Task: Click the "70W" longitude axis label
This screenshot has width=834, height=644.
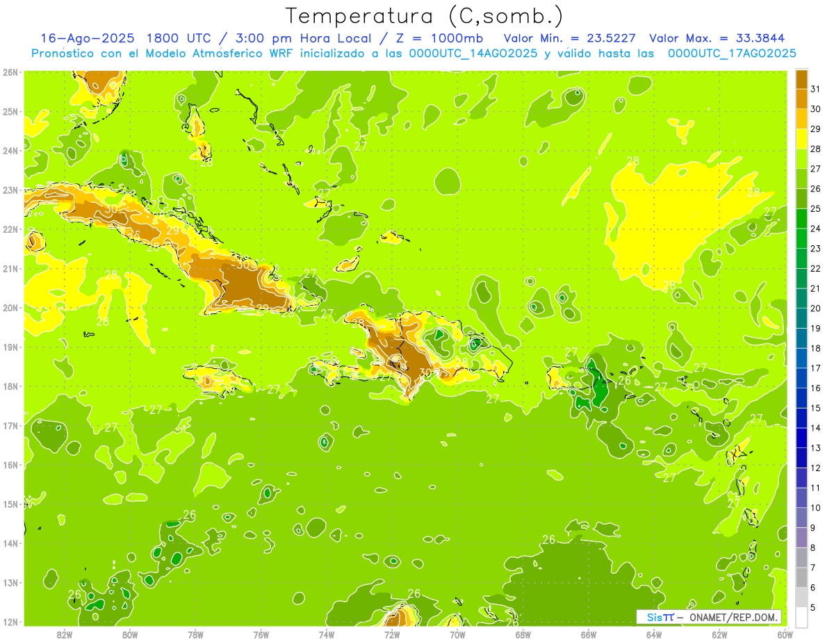Action: pos(457,634)
